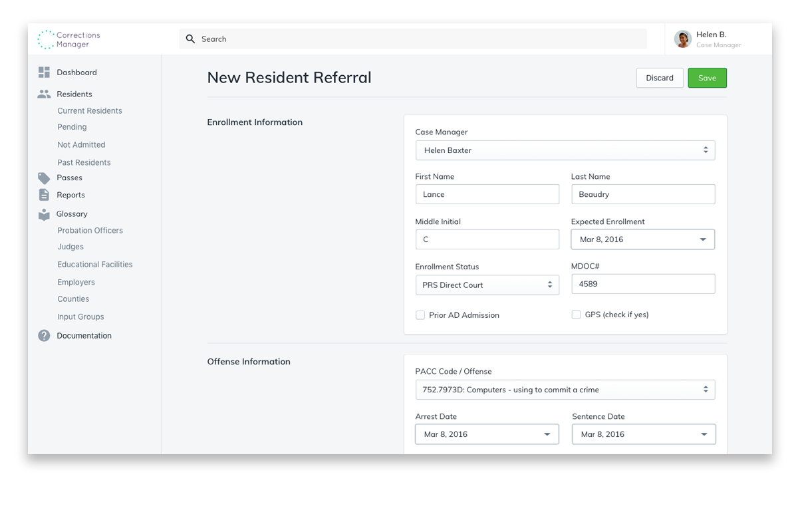Open Educational Facilities glossary list
Viewport: 798px width, 532px height.
pos(95,265)
